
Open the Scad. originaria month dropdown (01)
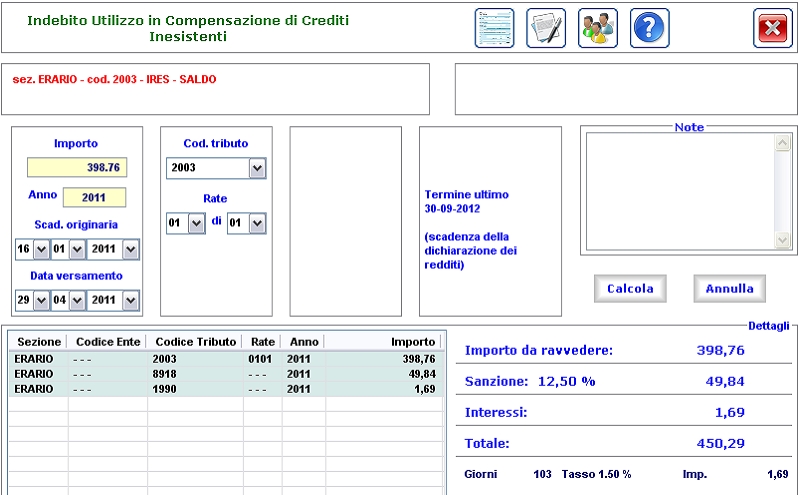tap(77, 250)
